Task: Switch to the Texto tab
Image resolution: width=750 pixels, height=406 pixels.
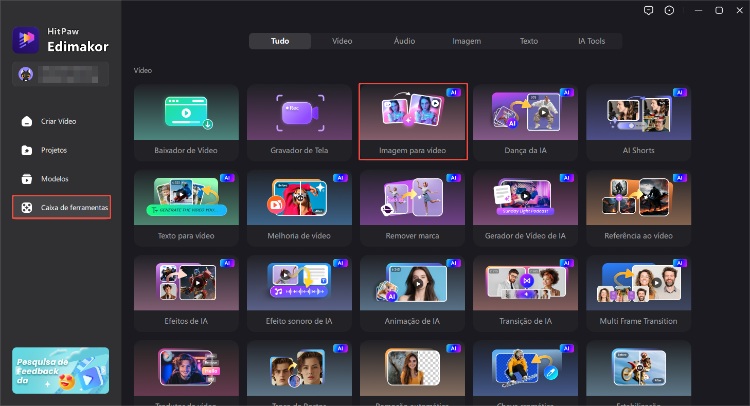Action: coord(529,41)
